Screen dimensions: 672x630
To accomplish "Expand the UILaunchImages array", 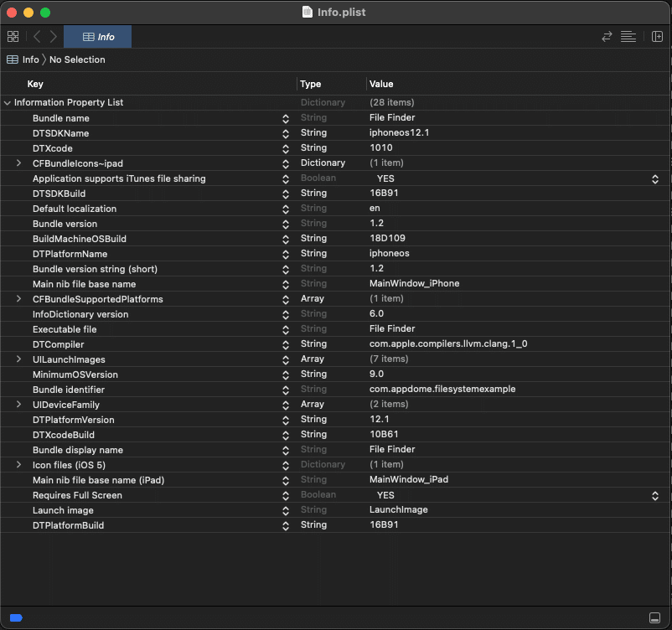I will pyautogui.click(x=19, y=359).
